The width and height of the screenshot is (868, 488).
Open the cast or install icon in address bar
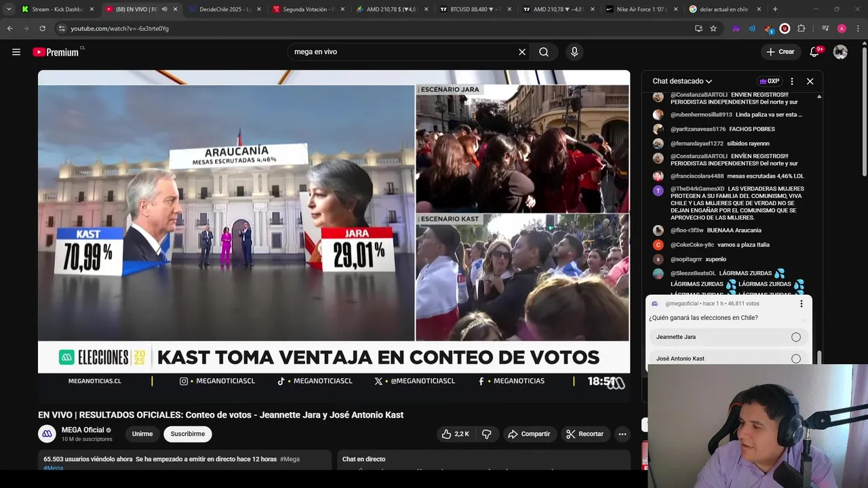point(698,28)
